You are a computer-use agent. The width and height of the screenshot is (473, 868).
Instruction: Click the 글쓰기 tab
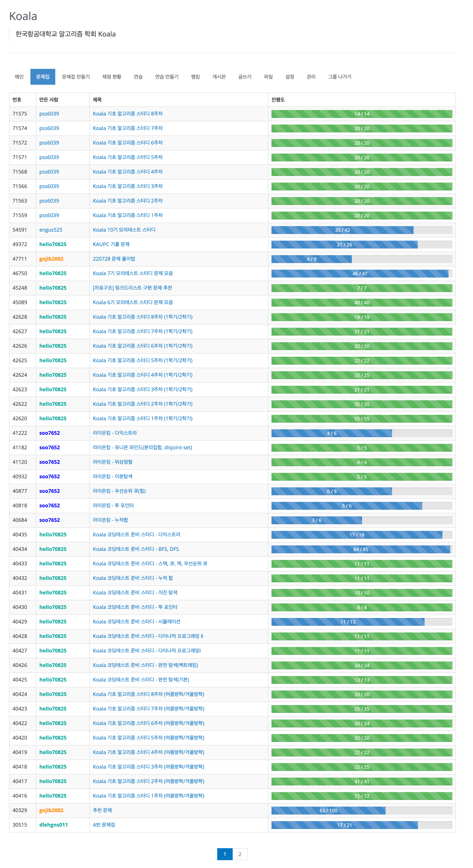[x=245, y=77]
